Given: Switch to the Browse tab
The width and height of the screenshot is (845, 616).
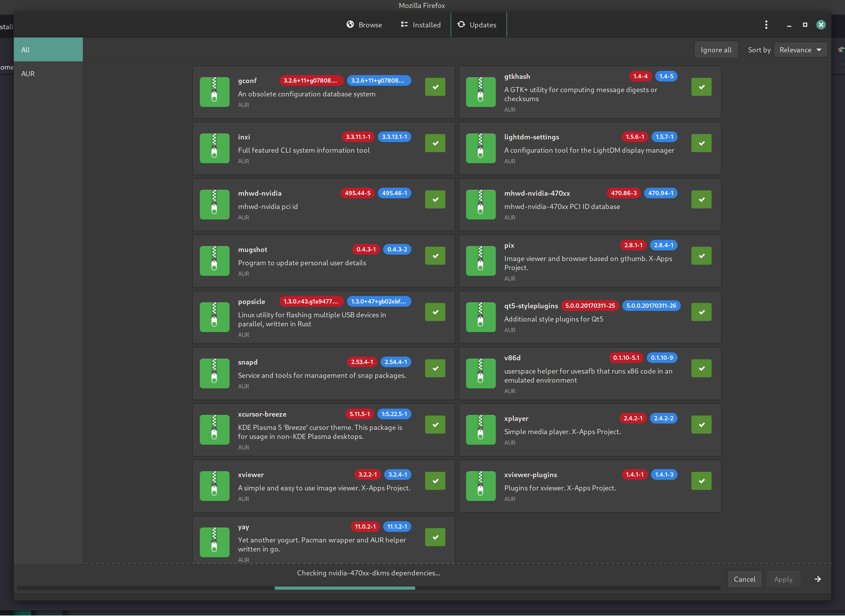Looking at the screenshot, I should point(364,25).
